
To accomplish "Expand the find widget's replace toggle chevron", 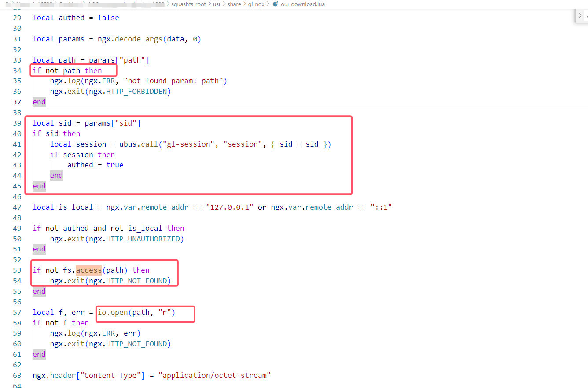I will tap(580, 15).
